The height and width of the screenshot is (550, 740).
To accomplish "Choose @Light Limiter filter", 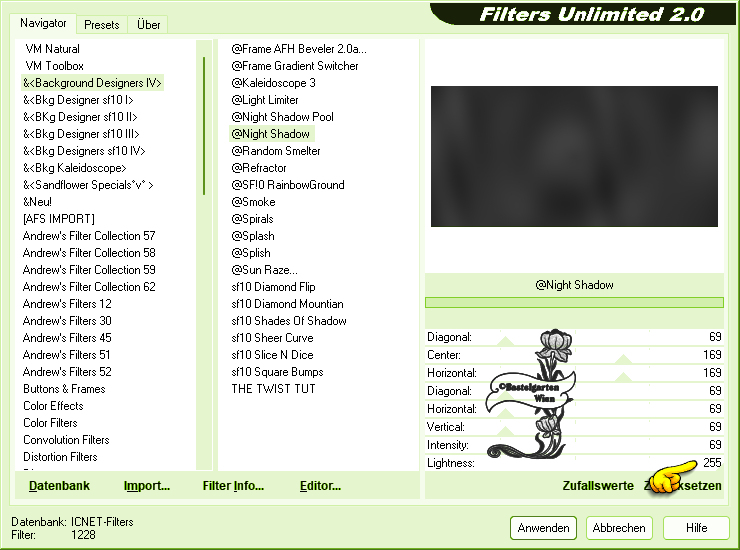I will point(264,100).
